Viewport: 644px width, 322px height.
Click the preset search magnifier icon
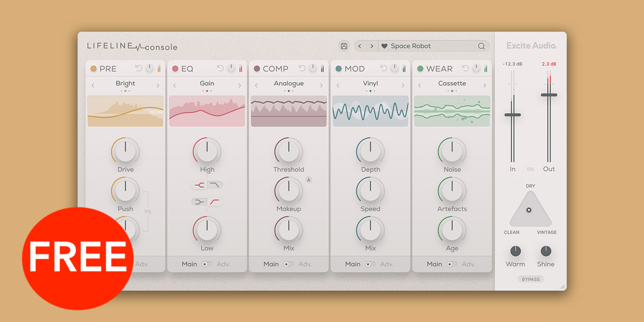click(481, 46)
